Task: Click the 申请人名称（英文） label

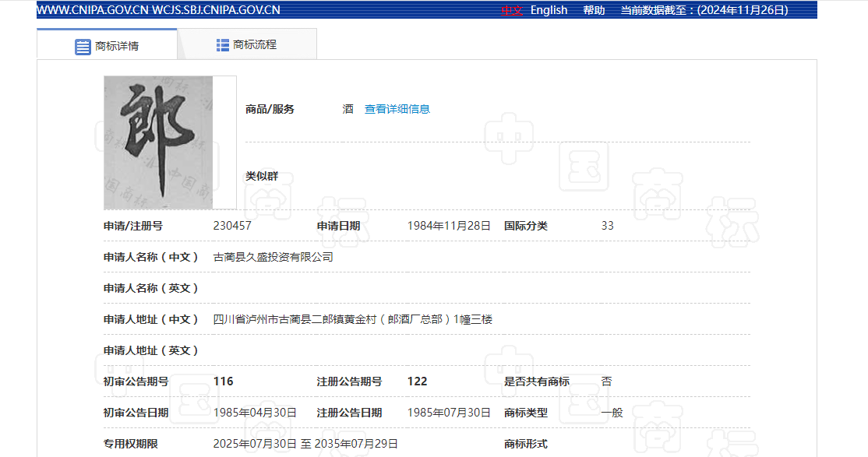Action: tap(151, 288)
